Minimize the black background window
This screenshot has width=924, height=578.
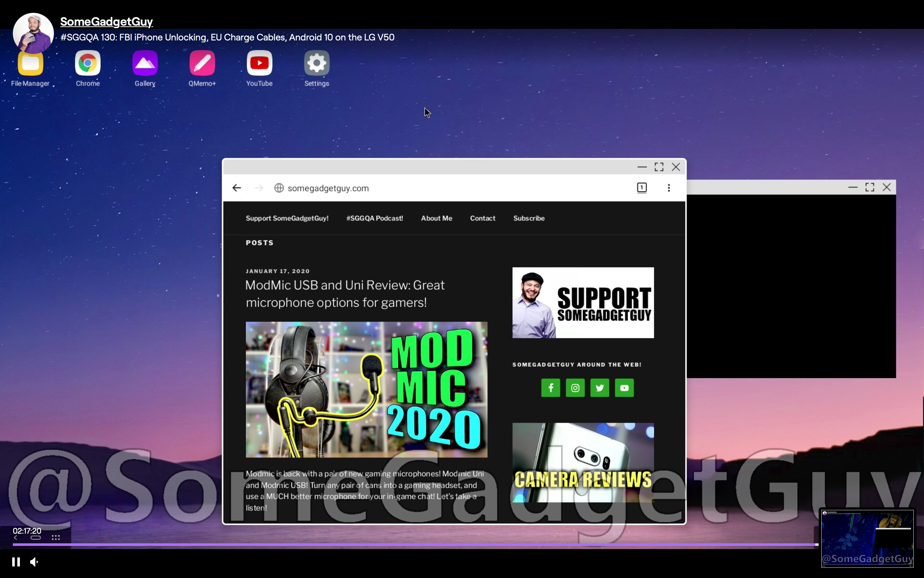tap(852, 187)
